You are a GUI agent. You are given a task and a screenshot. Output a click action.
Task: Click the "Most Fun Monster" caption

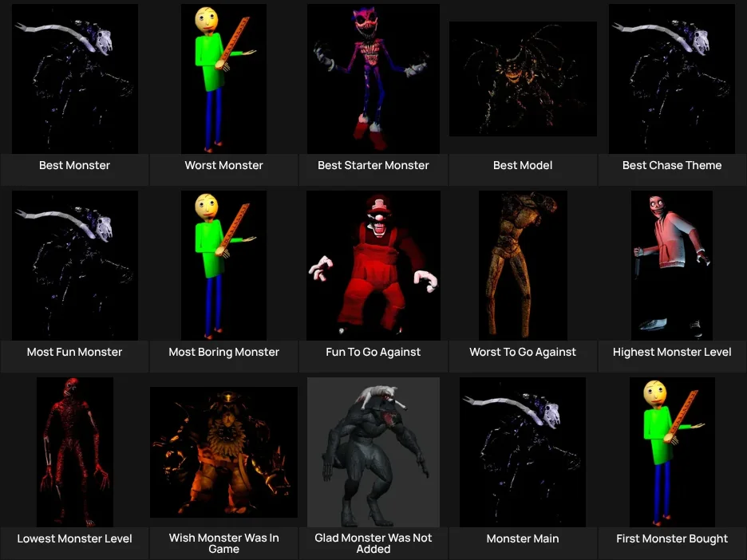(x=74, y=352)
